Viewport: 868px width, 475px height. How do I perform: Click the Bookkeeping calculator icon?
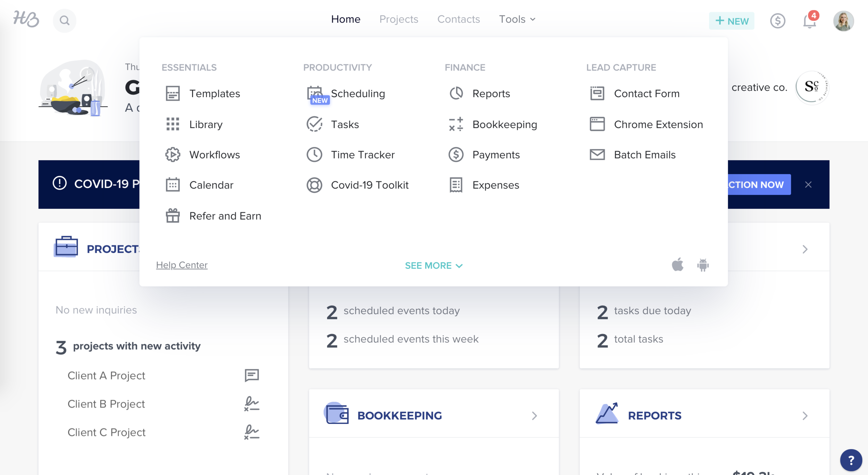tap(456, 124)
